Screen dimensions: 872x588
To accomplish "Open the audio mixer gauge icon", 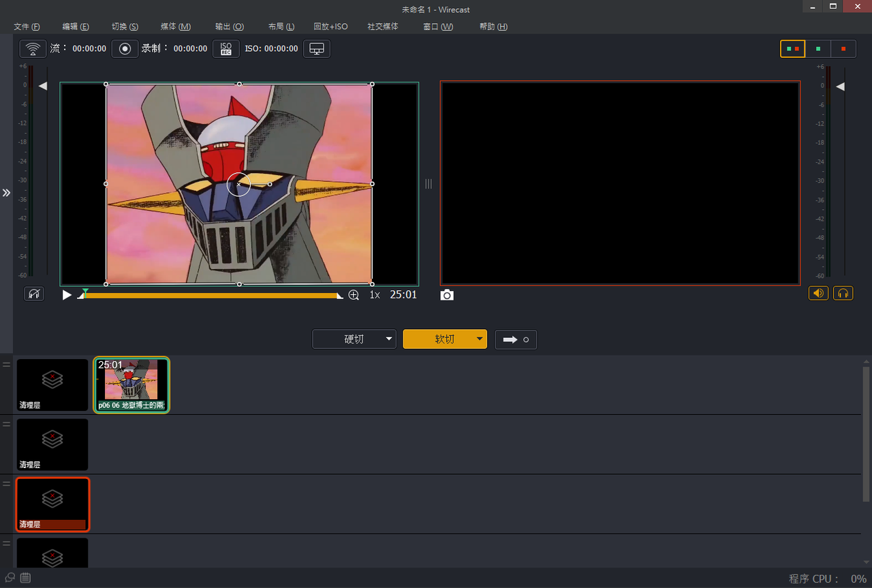I will tap(34, 294).
